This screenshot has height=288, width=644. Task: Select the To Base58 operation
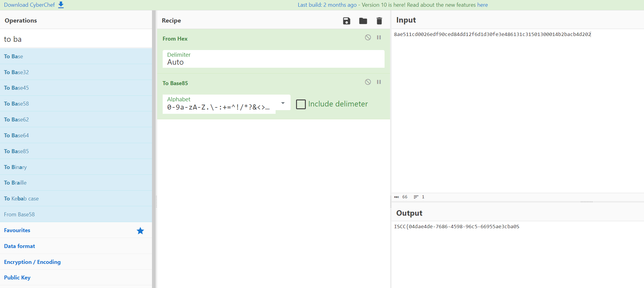pos(76,104)
